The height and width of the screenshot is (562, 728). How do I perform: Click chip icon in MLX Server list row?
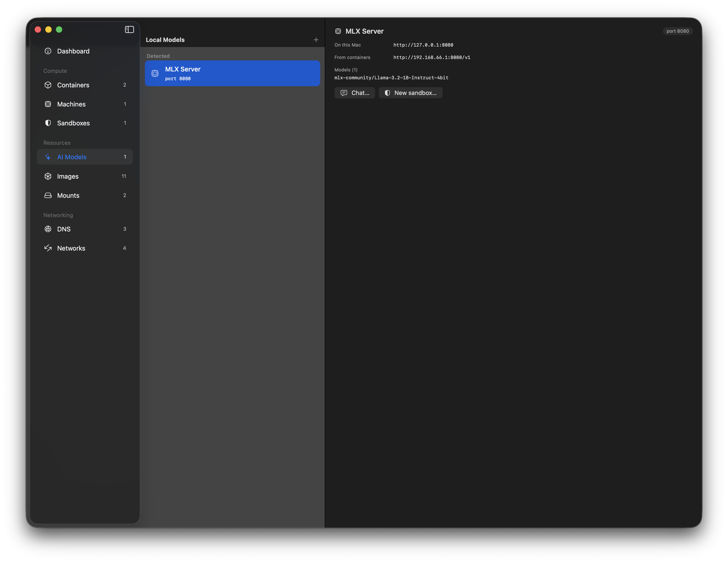pyautogui.click(x=155, y=73)
